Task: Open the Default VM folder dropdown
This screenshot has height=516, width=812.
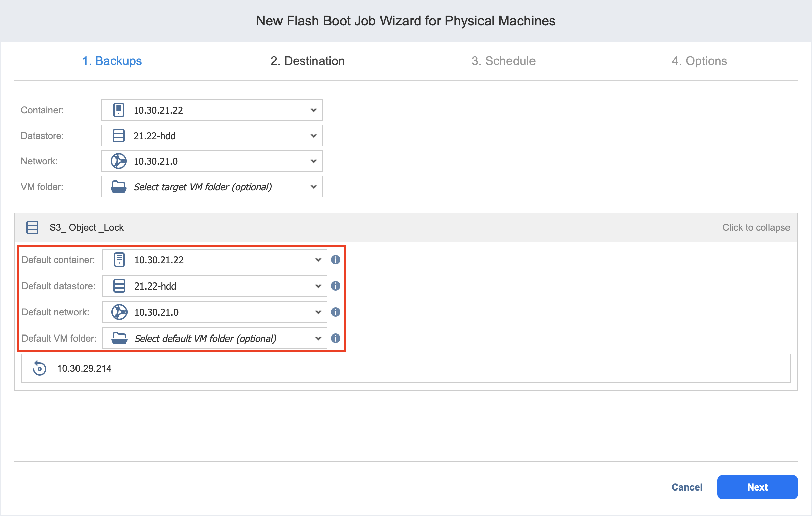Action: click(318, 338)
